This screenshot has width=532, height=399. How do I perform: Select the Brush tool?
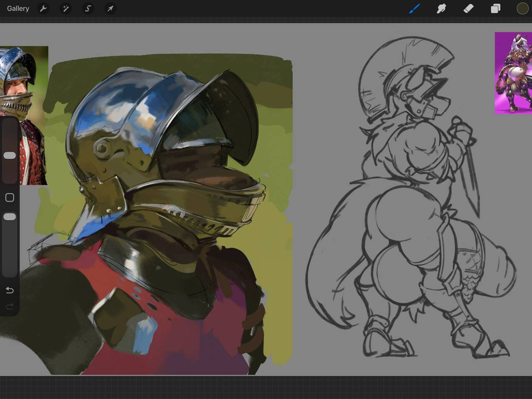(414, 8)
